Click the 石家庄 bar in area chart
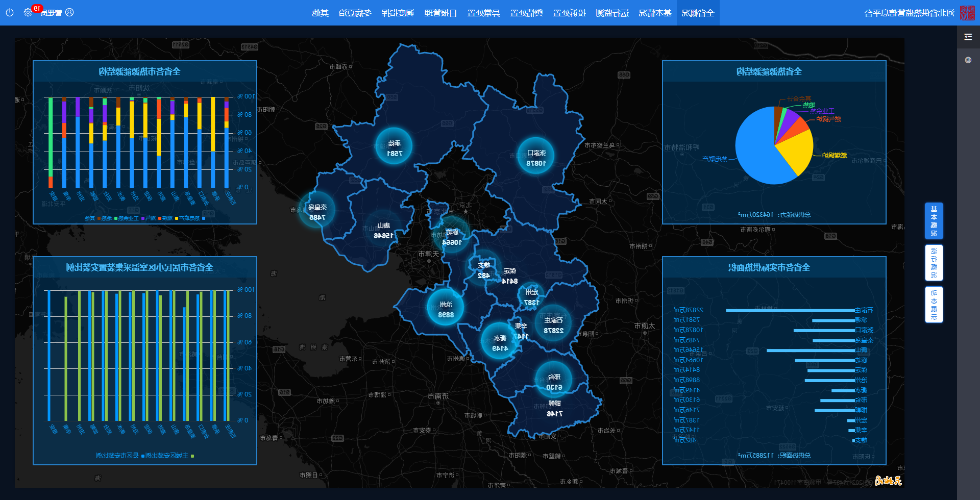Image resolution: width=980 pixels, height=500 pixels. coord(790,310)
